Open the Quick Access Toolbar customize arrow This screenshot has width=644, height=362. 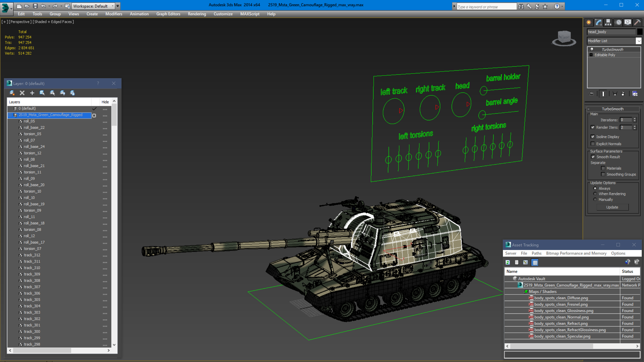click(117, 6)
